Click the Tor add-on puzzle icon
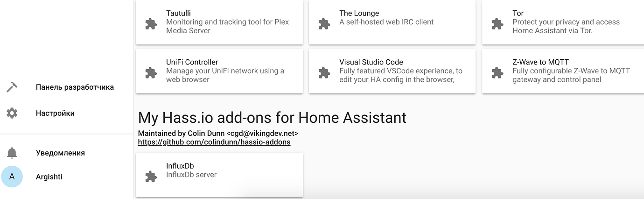Image resolution: width=644 pixels, height=199 pixels. pyautogui.click(x=497, y=24)
